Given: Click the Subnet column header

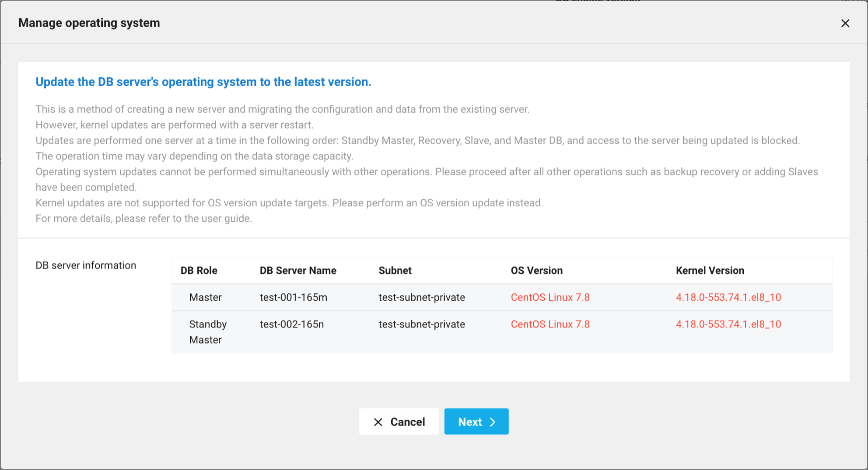Looking at the screenshot, I should click(x=395, y=271).
